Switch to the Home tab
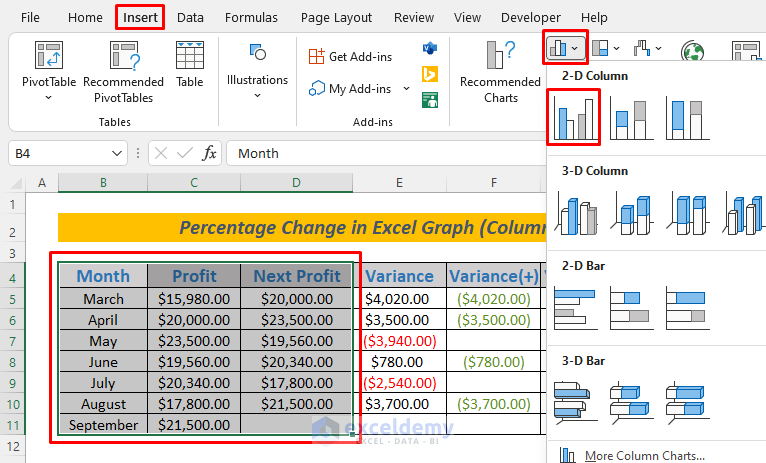The height and width of the screenshot is (463, 766). (85, 18)
